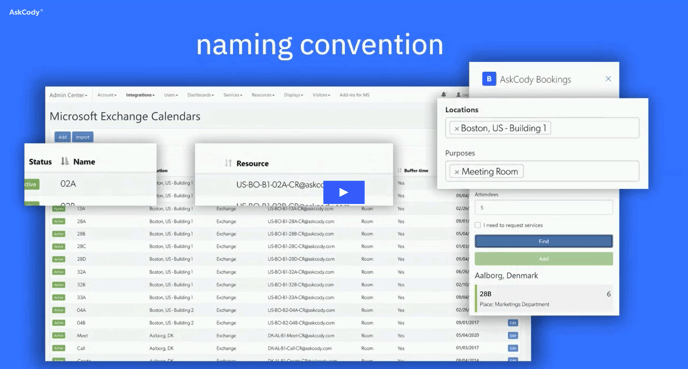This screenshot has width=688, height=369.
Task: Click the 28B row name cell
Action: (x=82, y=234)
